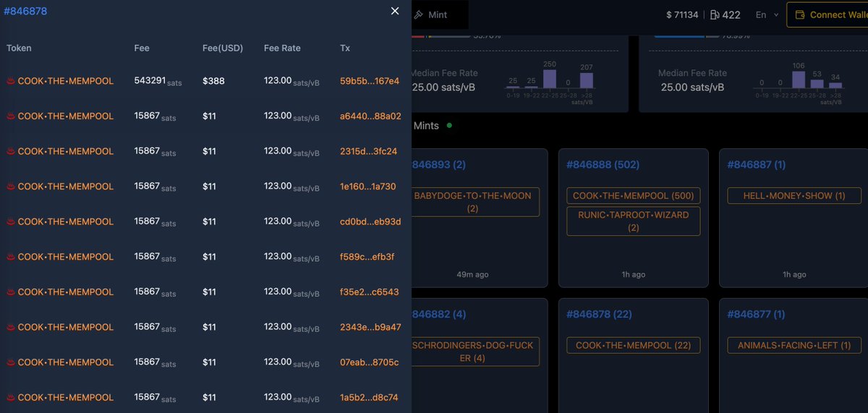The image size is (868, 413).
Task: Open block #846878 (22) card title
Action: [600, 314]
